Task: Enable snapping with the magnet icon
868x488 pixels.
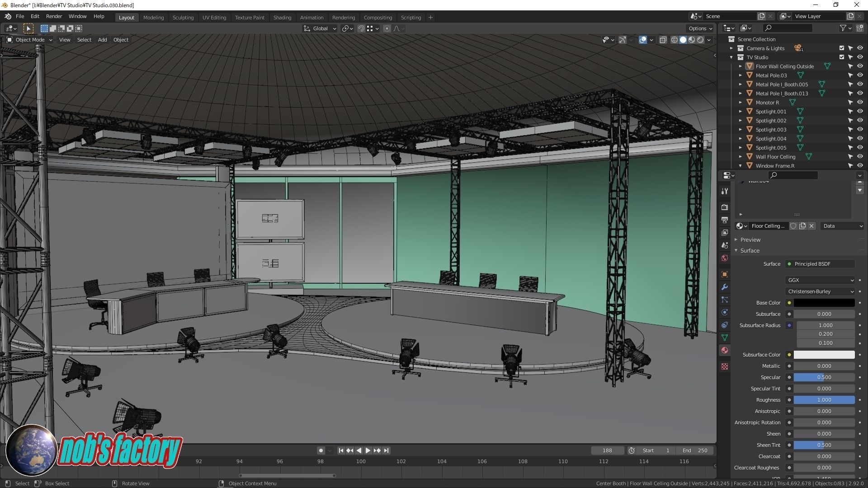Action: coord(361,28)
